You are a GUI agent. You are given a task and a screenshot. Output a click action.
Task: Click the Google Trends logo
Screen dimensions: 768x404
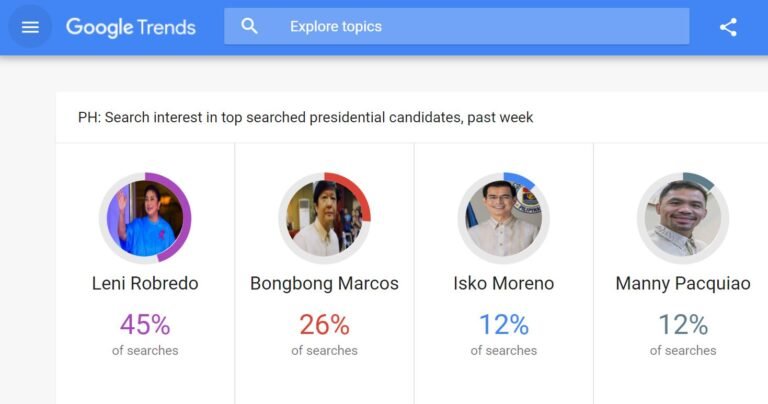[131, 27]
